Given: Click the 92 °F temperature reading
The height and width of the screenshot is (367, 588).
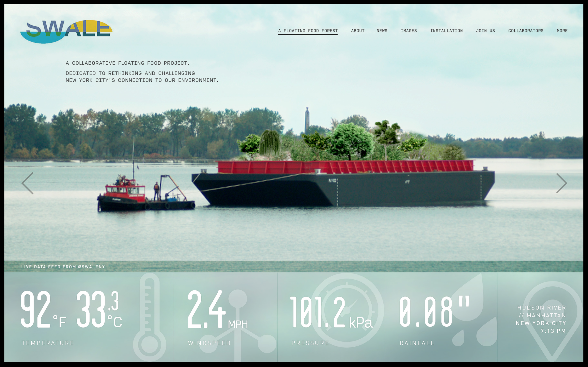Looking at the screenshot, I should click(x=43, y=309).
